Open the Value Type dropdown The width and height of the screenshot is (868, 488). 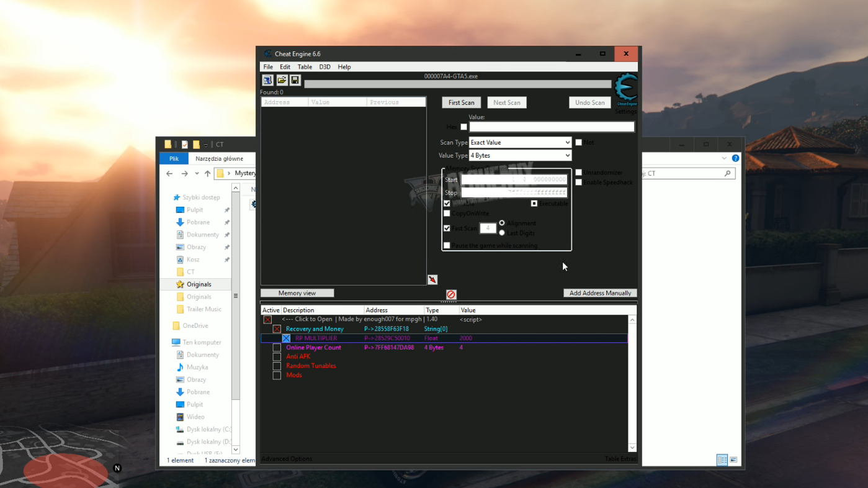point(520,156)
